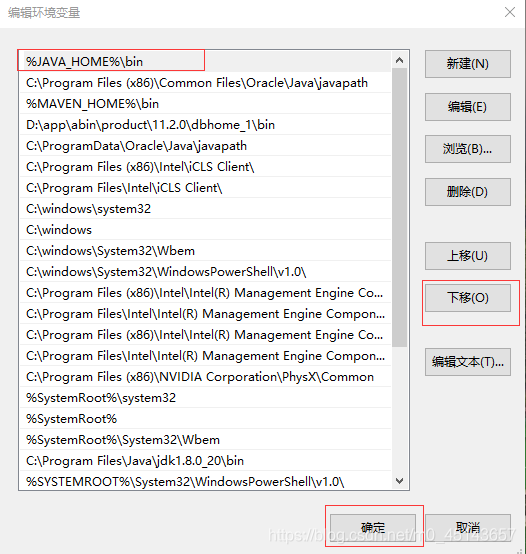Screen dimensions: 526x554
Task: Select the %SystemRoot%\System32\Wbem entry
Action: point(206,440)
